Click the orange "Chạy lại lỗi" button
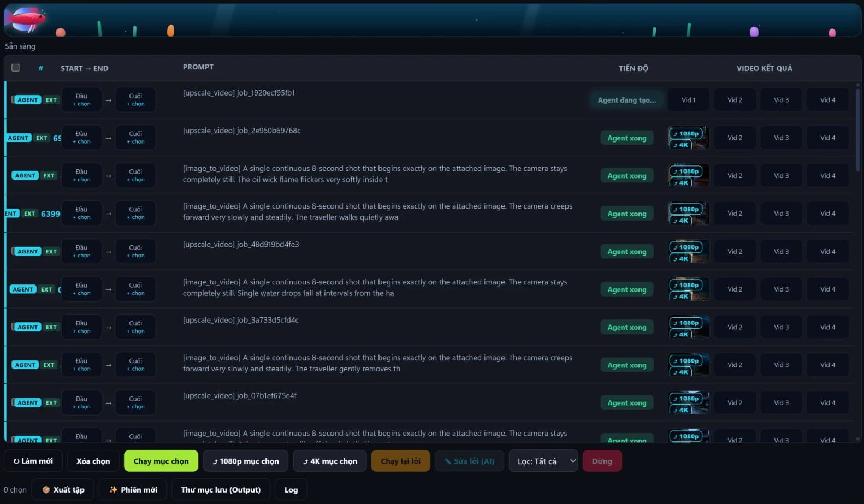864x504 pixels. pyautogui.click(x=400, y=461)
